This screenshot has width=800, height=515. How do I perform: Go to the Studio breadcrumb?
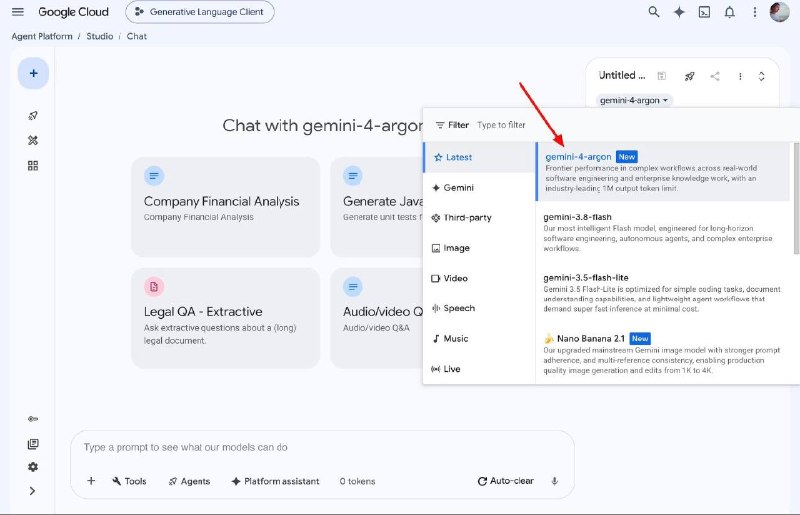tap(99, 36)
